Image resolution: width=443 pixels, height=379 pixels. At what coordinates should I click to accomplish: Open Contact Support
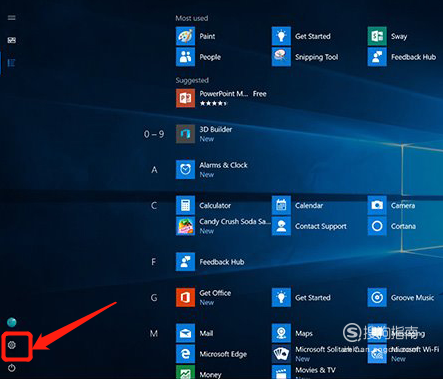(309, 226)
